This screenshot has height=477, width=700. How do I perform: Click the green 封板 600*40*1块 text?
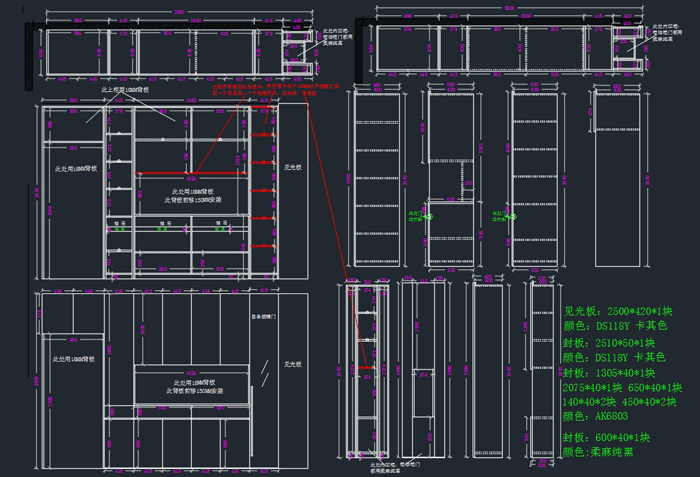(606, 437)
